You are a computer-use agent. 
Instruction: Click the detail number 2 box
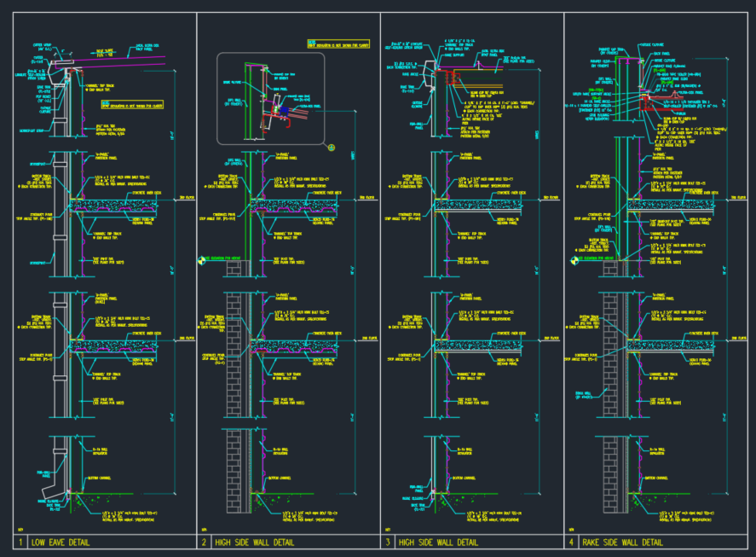204,542
